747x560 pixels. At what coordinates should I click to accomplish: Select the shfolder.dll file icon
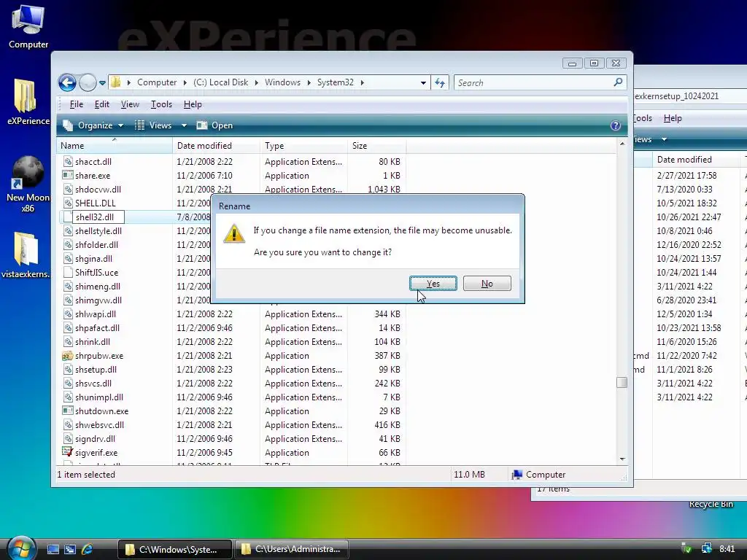(68, 245)
